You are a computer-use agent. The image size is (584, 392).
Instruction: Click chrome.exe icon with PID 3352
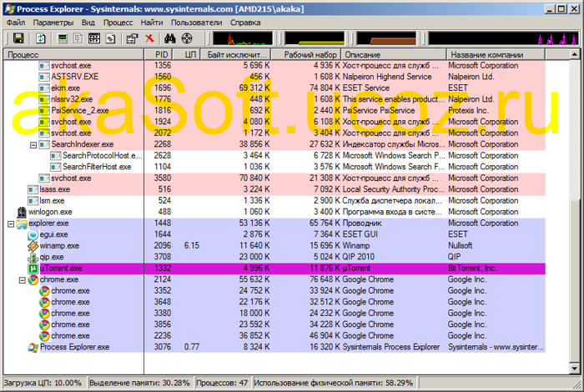click(44, 291)
